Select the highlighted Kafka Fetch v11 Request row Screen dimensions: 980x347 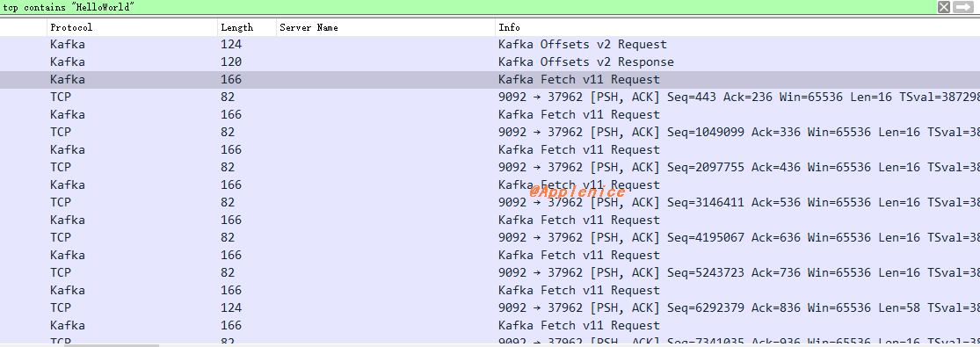point(490,79)
